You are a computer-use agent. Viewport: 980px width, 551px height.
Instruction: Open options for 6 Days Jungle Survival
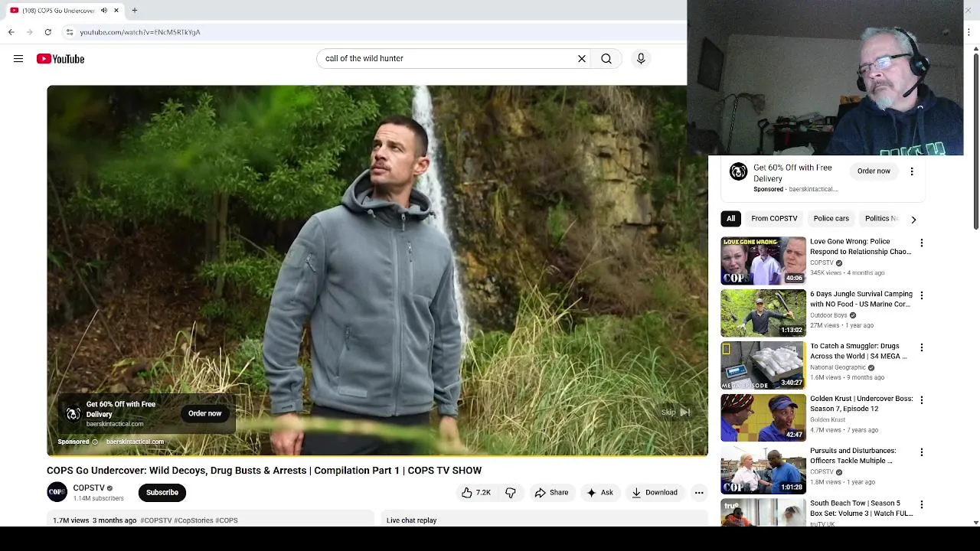click(x=922, y=295)
